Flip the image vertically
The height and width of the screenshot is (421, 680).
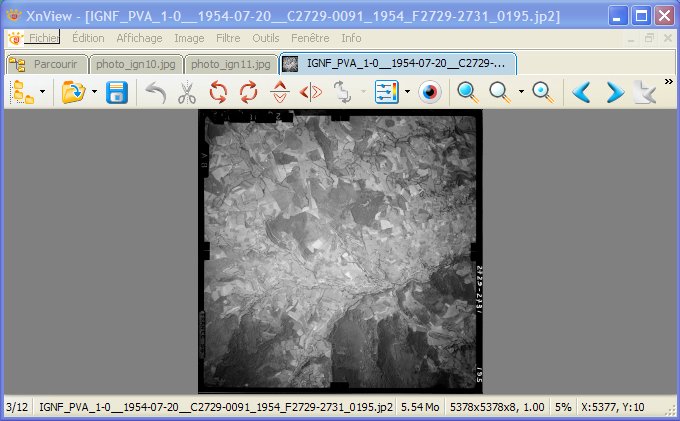tap(280, 93)
